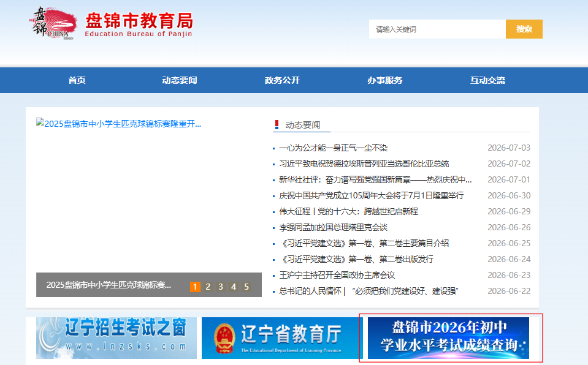Open the broken-image pickleball championship link
This screenshot has width=588, height=365.
[119, 124]
